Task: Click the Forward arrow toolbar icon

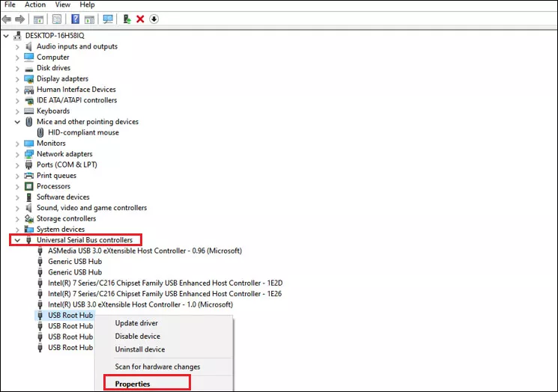Action: [20, 19]
